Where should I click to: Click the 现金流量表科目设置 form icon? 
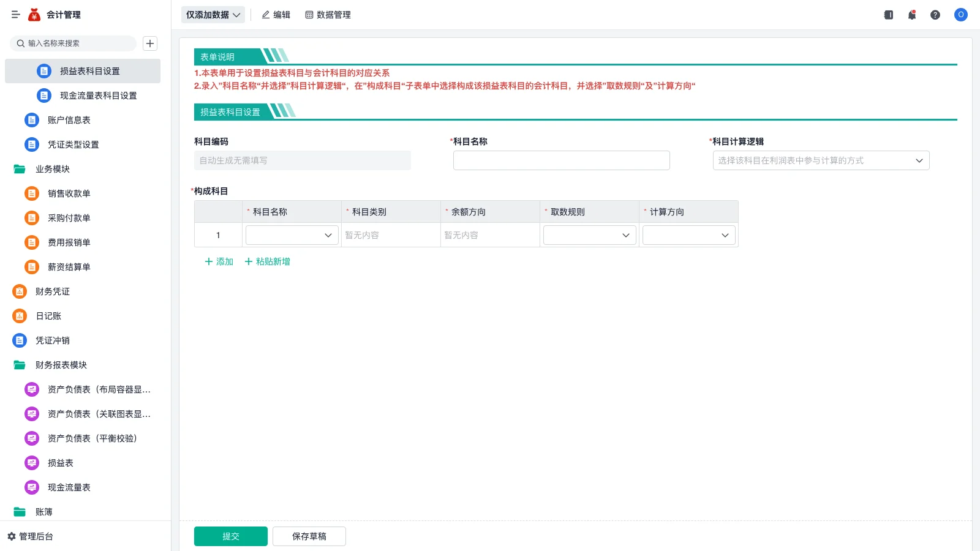(44, 96)
